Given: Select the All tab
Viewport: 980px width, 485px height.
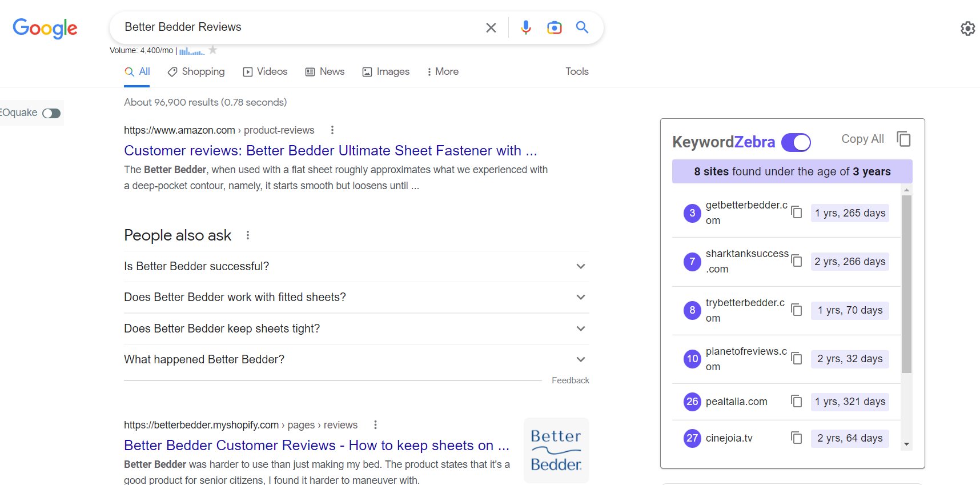Looking at the screenshot, I should 137,71.
